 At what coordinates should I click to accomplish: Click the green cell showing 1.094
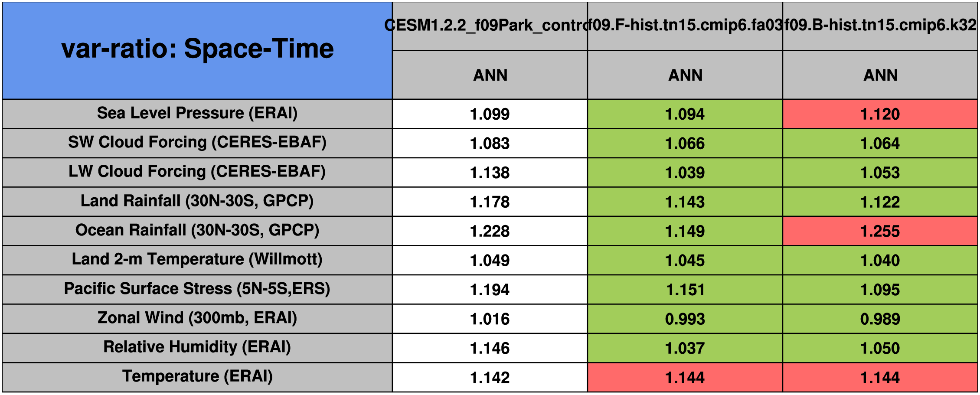[685, 114]
